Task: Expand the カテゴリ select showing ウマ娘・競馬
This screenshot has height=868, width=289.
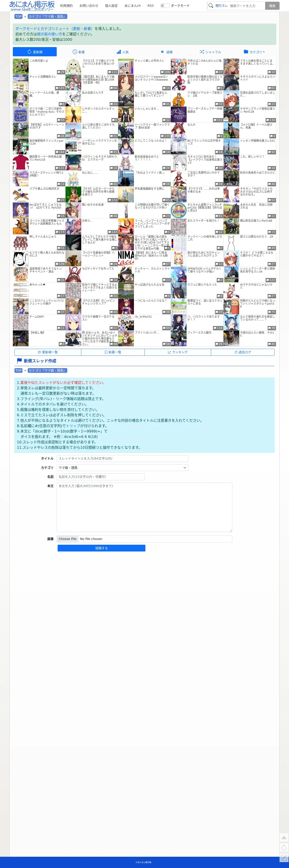Action: pyautogui.click(x=122, y=468)
